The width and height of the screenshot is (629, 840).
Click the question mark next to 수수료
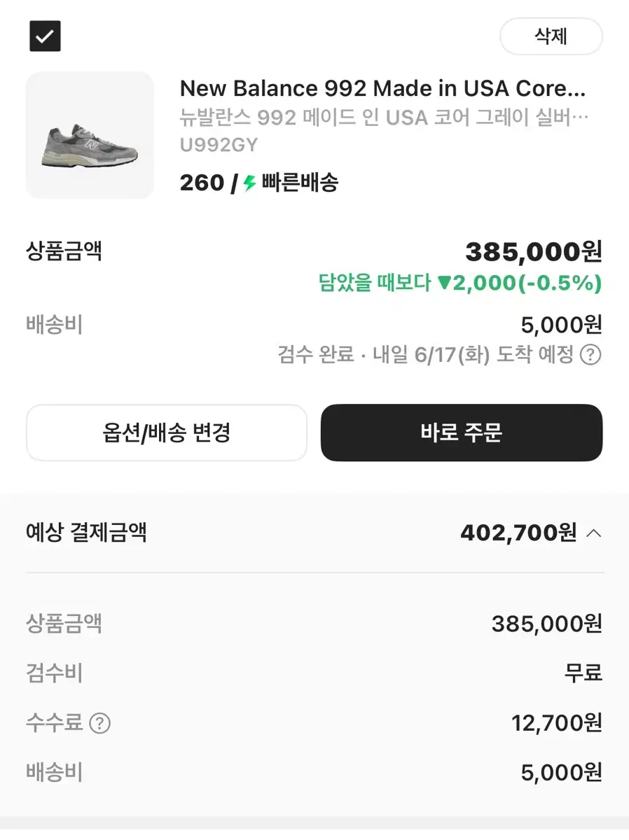click(100, 722)
